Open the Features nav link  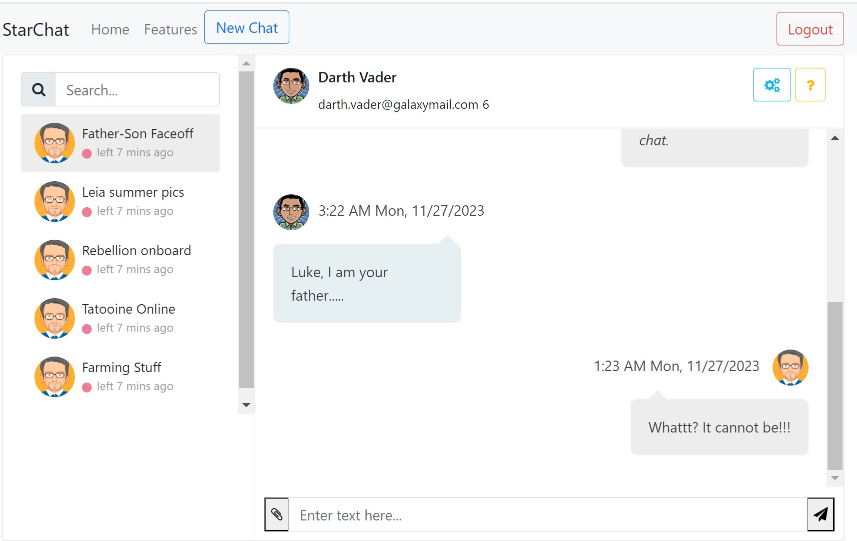[170, 29]
